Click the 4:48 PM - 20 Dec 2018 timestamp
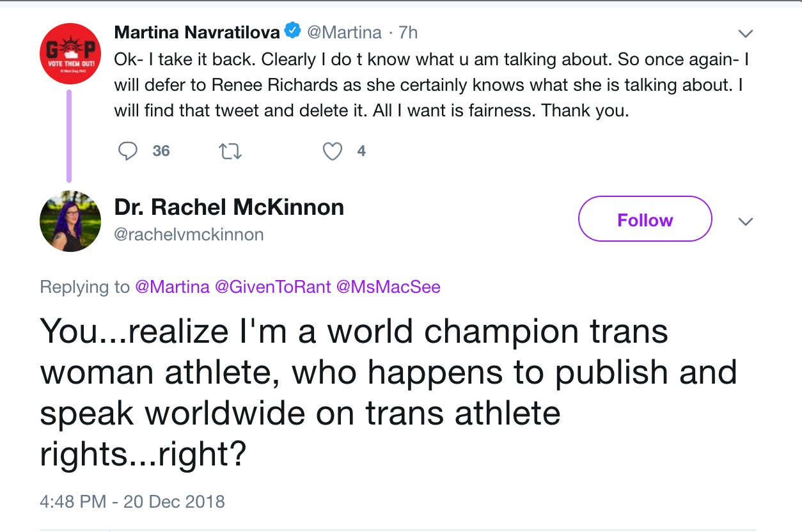Screen dimensions: 802x532 click(132, 501)
